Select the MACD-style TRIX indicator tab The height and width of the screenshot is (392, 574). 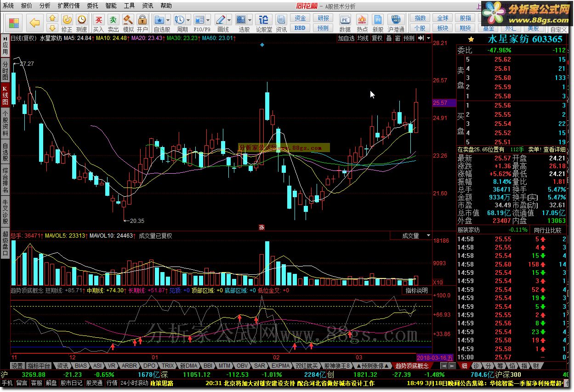click(x=168, y=366)
